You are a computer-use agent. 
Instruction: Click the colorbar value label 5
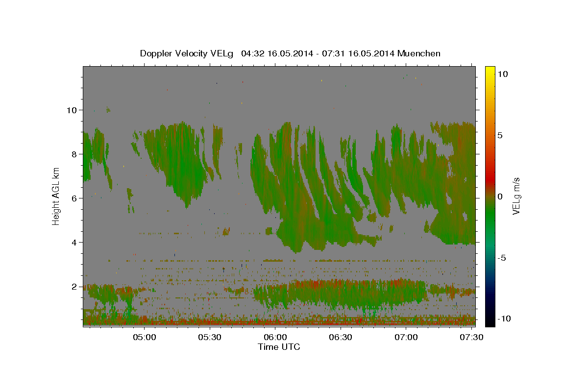(500, 135)
